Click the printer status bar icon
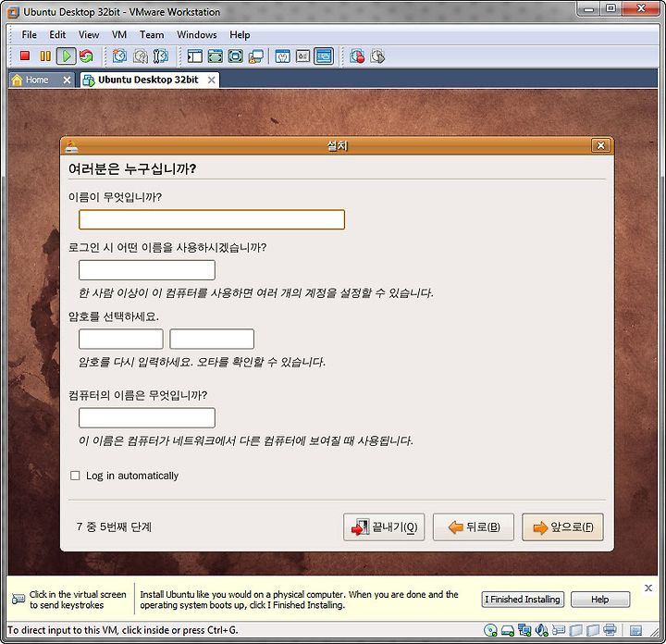 coord(610,630)
